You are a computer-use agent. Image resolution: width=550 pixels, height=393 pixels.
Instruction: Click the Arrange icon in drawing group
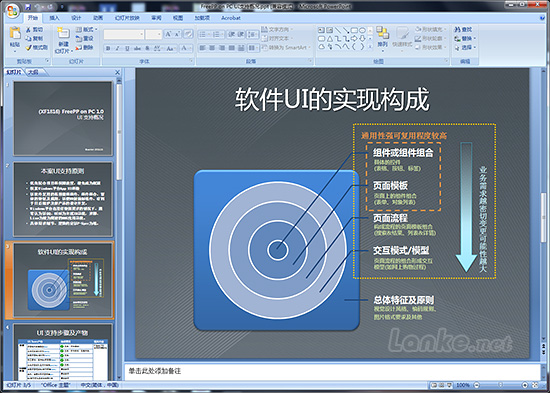pos(382,33)
